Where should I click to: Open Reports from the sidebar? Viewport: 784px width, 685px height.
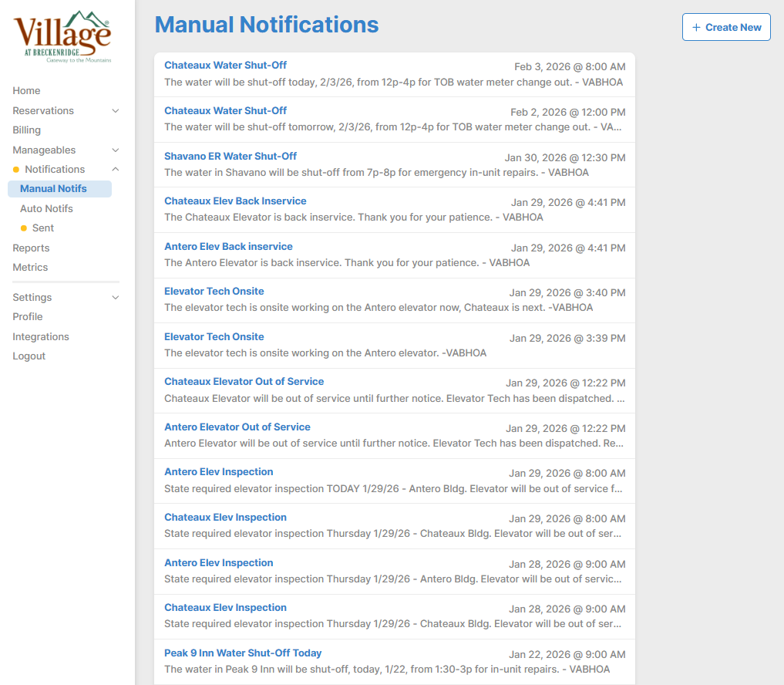click(31, 248)
